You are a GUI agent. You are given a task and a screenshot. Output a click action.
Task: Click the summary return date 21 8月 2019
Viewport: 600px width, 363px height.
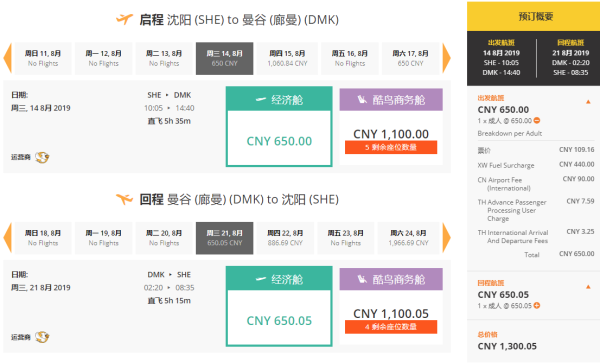(571, 53)
